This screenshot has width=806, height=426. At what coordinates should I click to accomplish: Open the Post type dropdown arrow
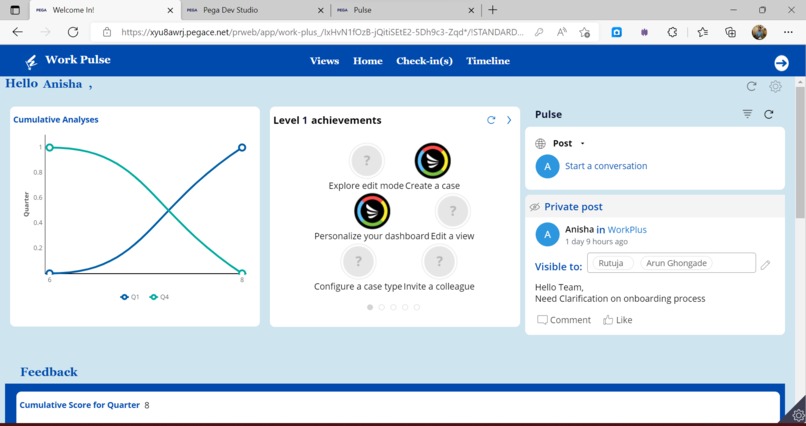click(582, 144)
